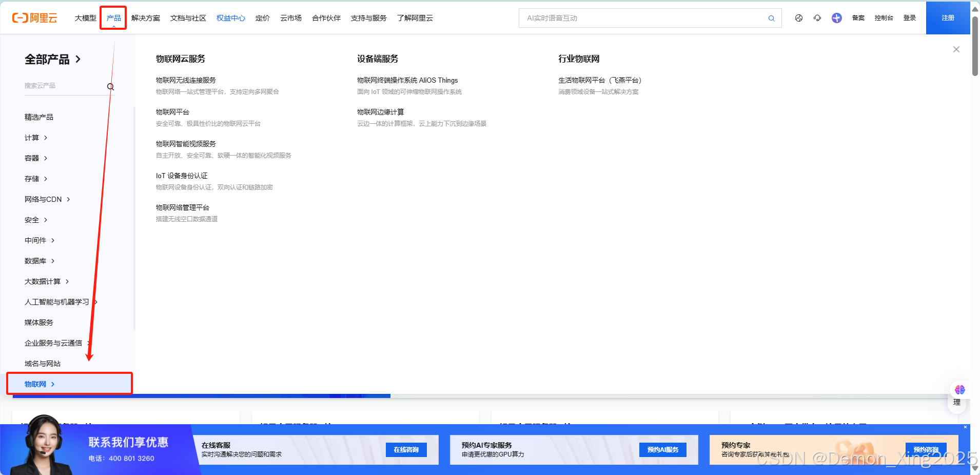Click the 预约咨询 button
The image size is (980, 475).
coord(926,450)
